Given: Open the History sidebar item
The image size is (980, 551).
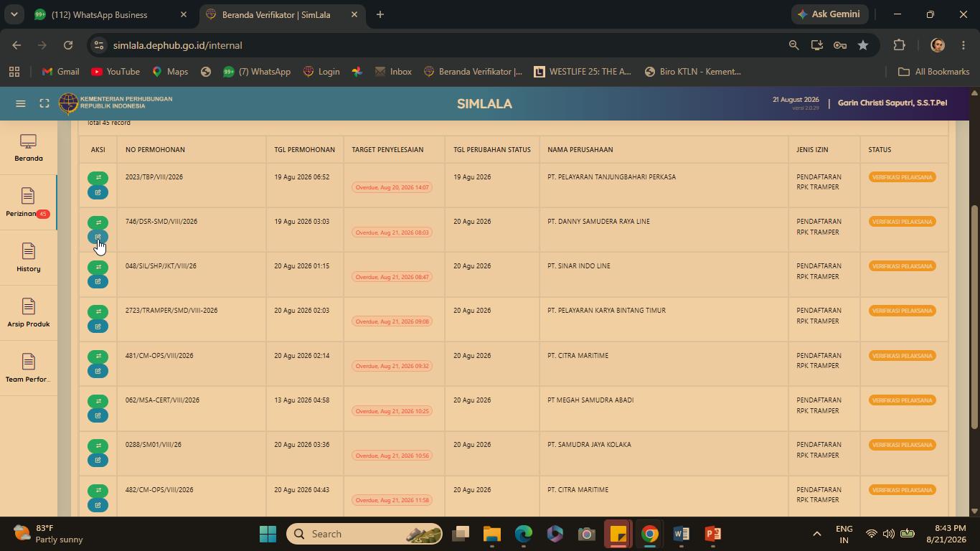Looking at the screenshot, I should point(29,258).
